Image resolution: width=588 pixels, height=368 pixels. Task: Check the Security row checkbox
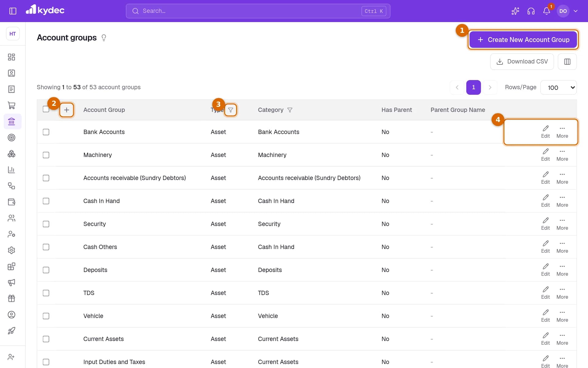[46, 224]
